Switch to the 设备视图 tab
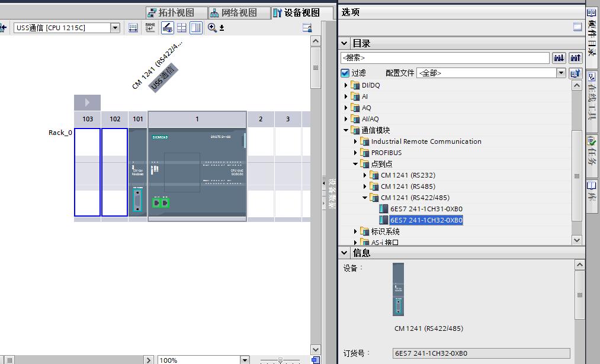This screenshot has height=364, width=600. (302, 12)
